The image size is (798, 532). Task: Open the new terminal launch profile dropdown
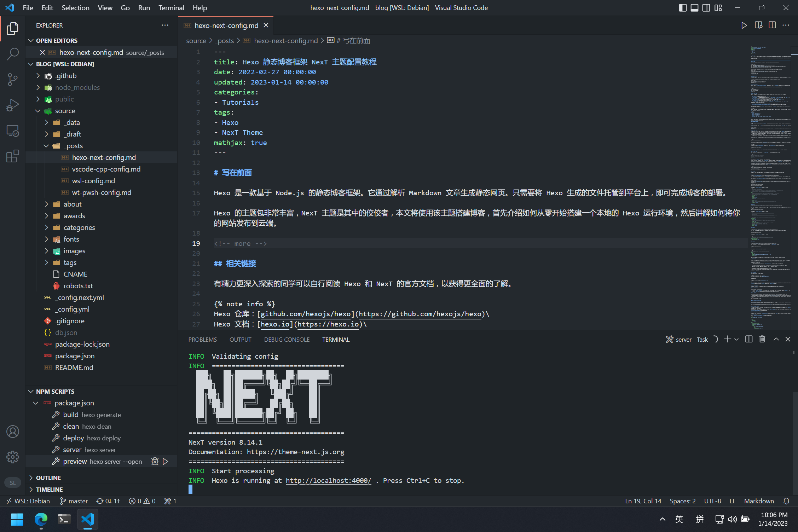pyautogui.click(x=736, y=339)
